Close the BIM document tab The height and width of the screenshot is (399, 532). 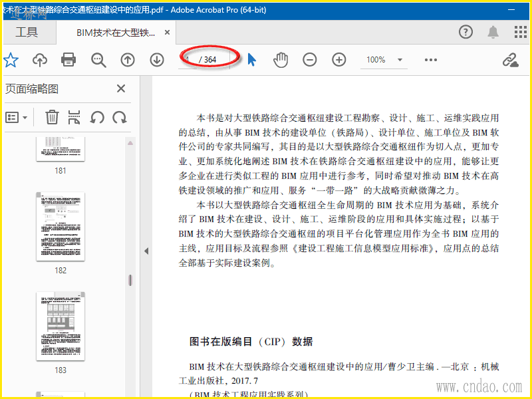[167, 33]
